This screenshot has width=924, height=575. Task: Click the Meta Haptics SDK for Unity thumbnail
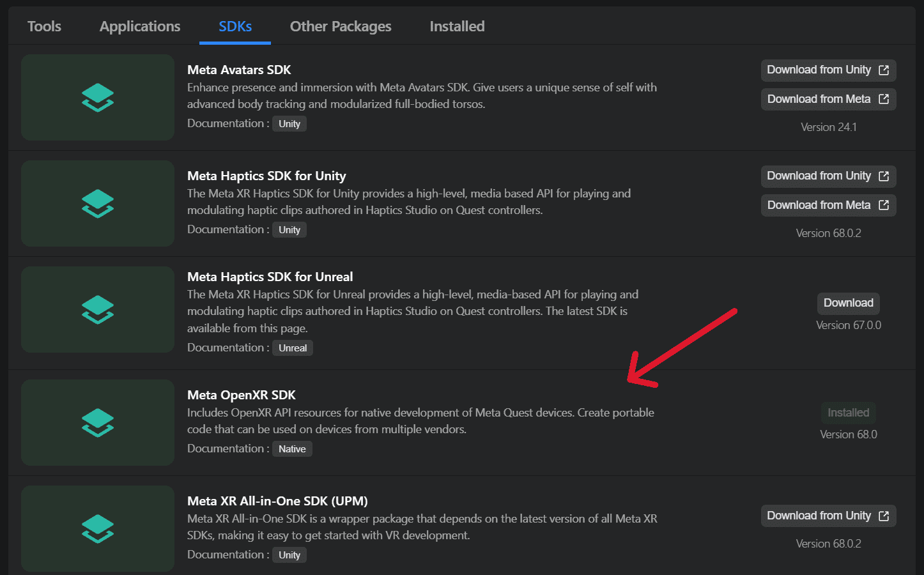98,203
